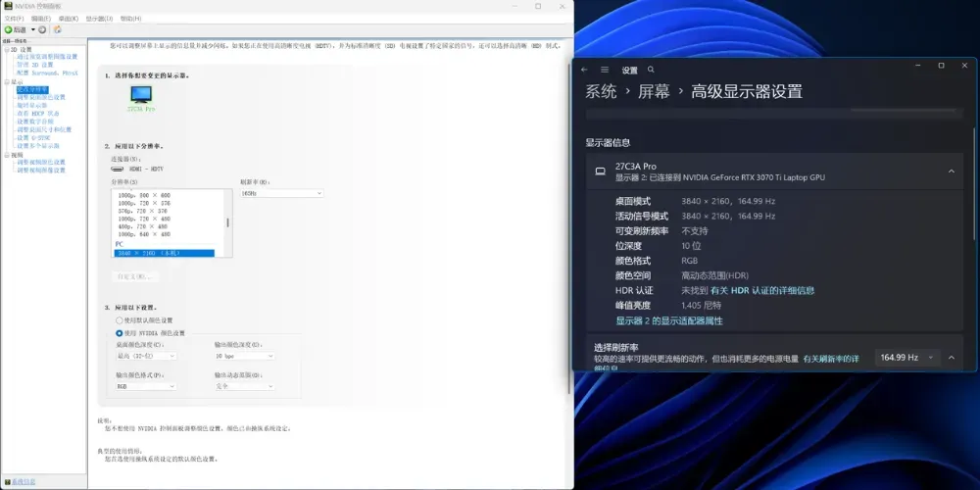Open 调整视频颜色设置 in the tree

tap(41, 162)
